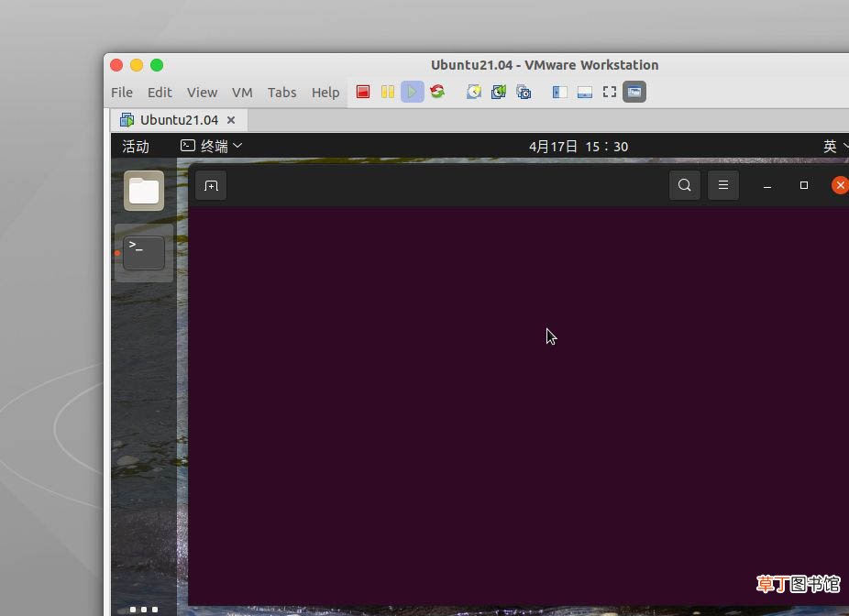Image resolution: width=849 pixels, height=616 pixels.
Task: Open the View menu
Action: pyautogui.click(x=202, y=93)
